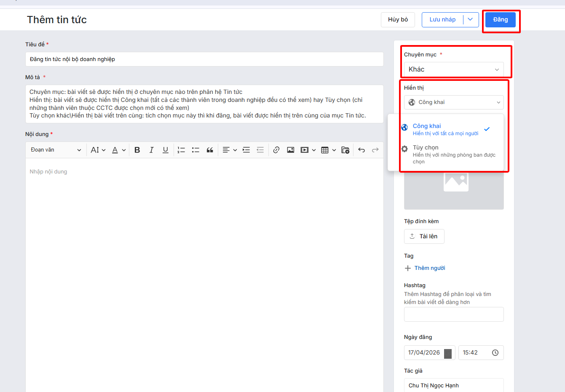Expand the table dropdown arrow
Screen dimensions: 565x392
click(334, 150)
